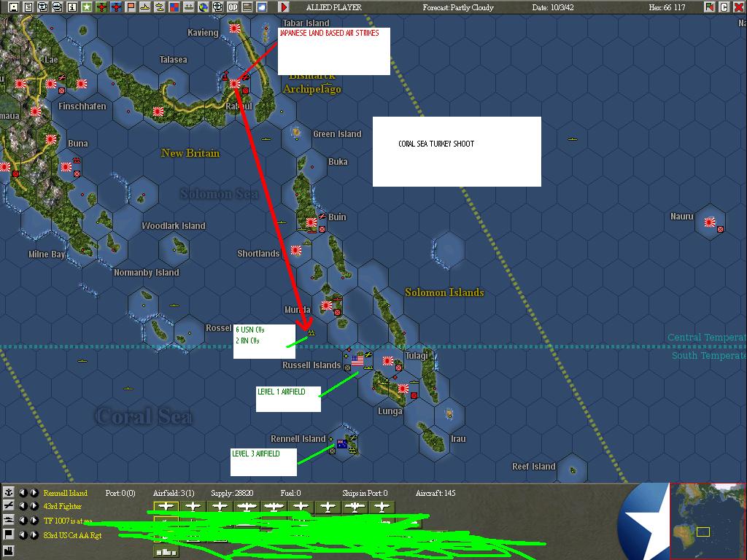Screen dimensions: 747x560
Task: Click the red and blue checkered square icon
Action: click(174, 7)
